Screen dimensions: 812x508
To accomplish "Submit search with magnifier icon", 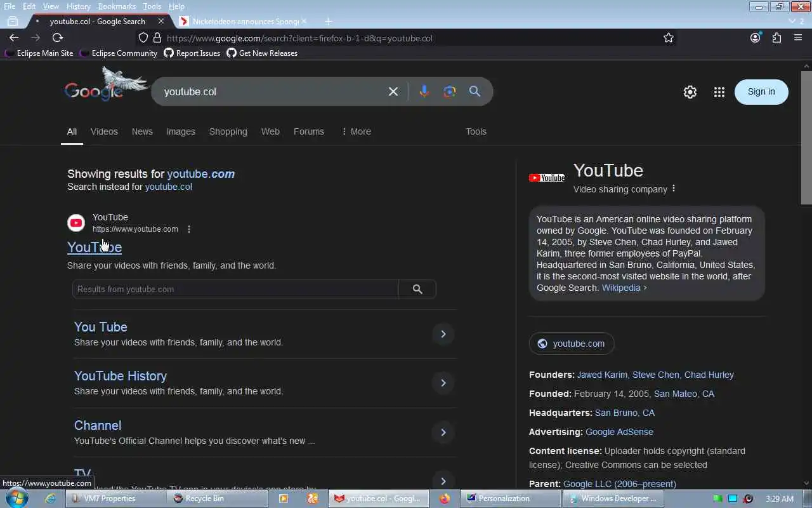I will (x=475, y=91).
